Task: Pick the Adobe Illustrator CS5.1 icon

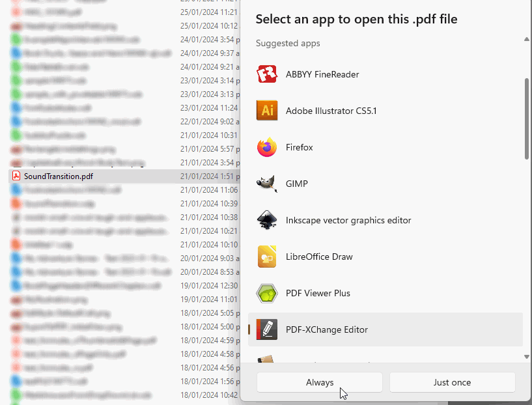Action: click(267, 111)
